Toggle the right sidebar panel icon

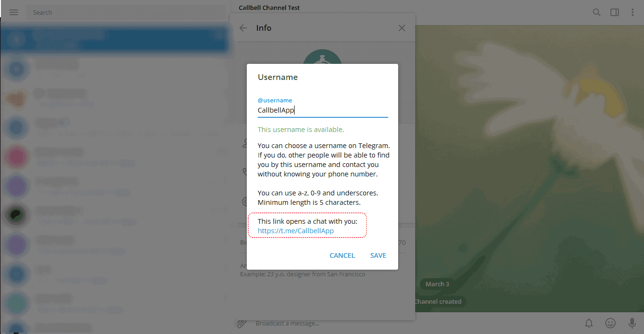615,12
